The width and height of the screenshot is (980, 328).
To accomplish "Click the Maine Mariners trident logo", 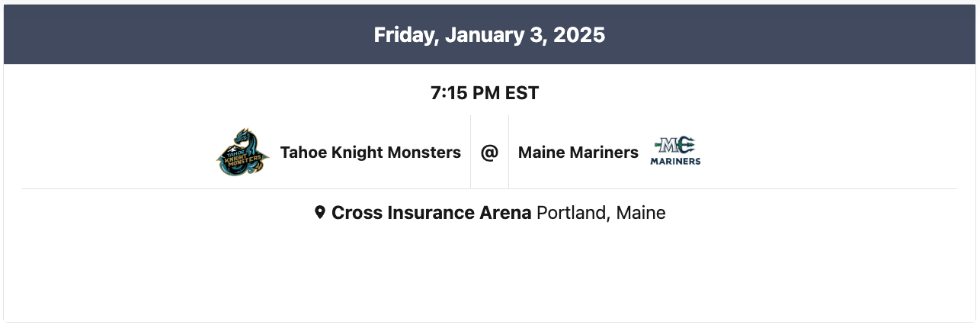I will pyautogui.click(x=675, y=146).
